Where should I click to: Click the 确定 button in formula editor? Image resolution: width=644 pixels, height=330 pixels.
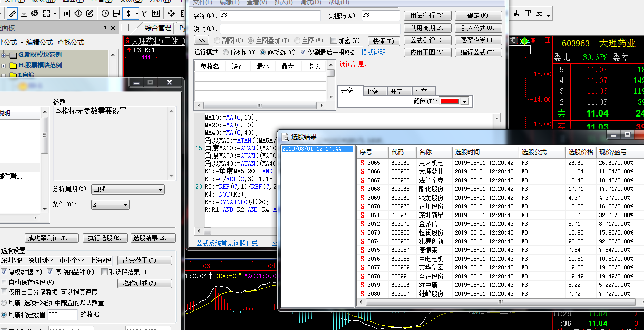tap(478, 16)
